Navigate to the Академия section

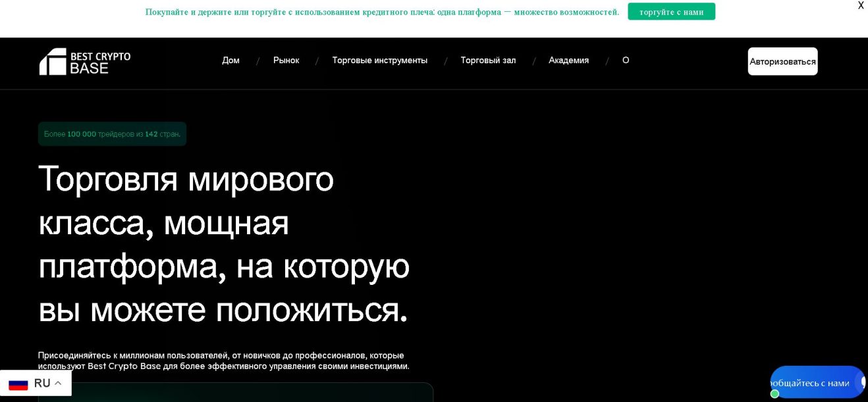(568, 61)
